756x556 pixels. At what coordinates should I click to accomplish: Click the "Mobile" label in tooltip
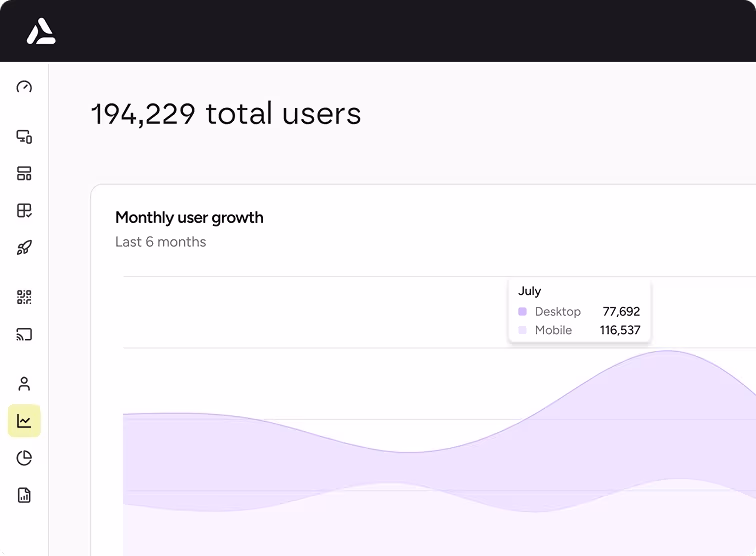pyautogui.click(x=554, y=330)
